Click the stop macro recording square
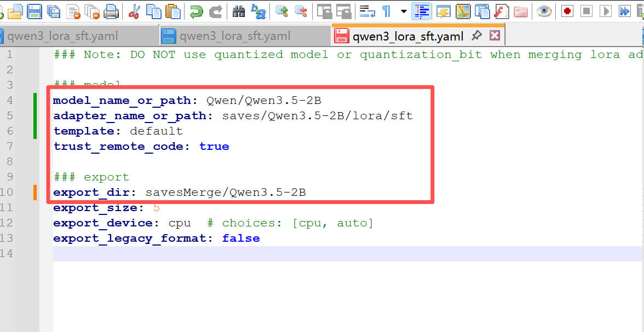 click(587, 11)
